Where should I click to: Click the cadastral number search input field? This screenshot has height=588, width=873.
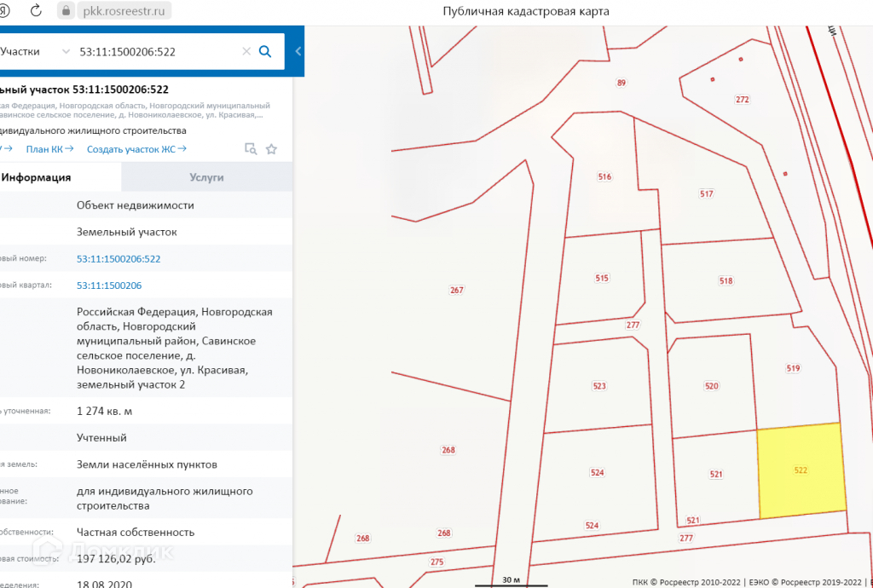coord(159,52)
